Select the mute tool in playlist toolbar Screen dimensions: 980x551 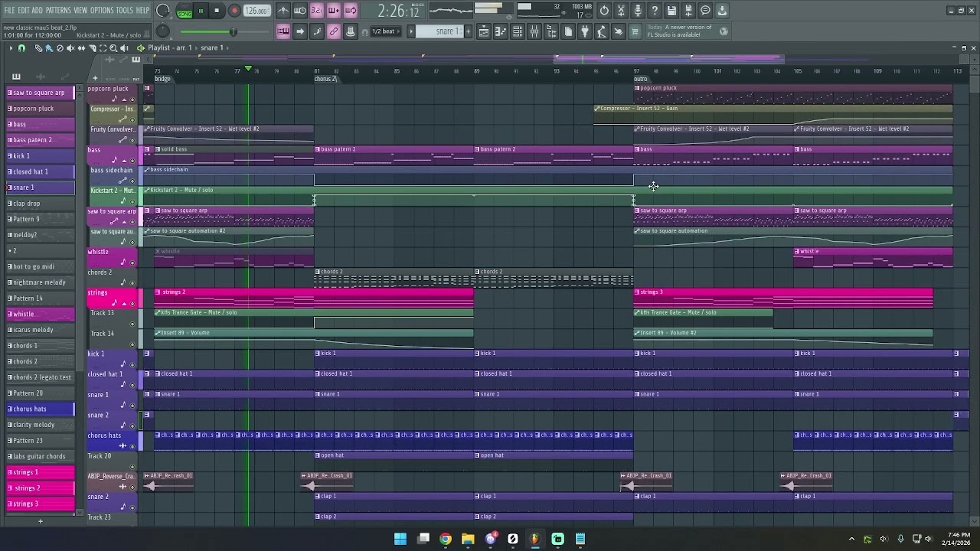coord(70,48)
